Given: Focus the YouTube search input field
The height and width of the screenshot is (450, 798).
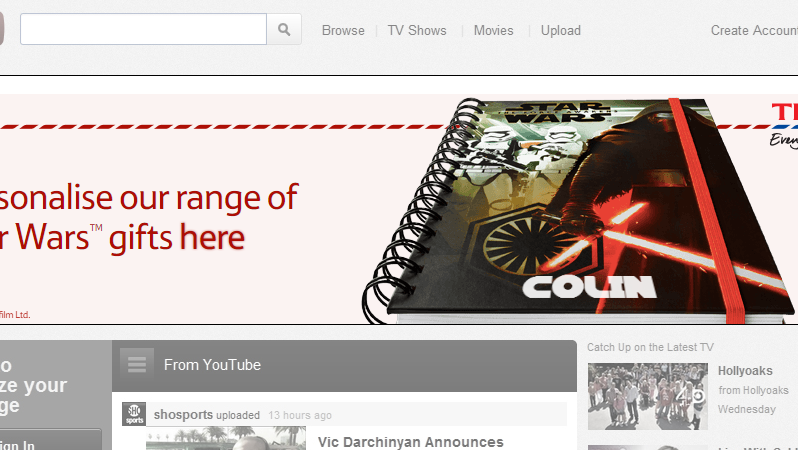Looking at the screenshot, I should click(x=144, y=30).
